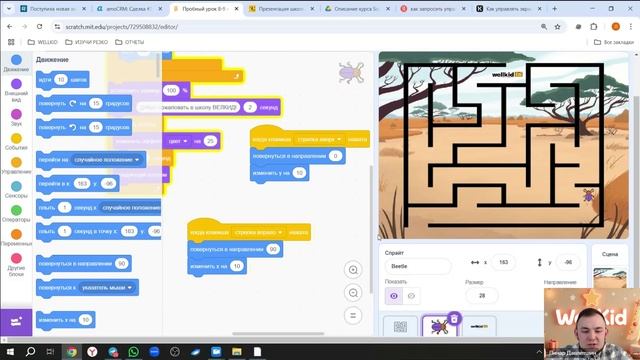This screenshot has height=360, width=640.
Task: Open Windows Start menu
Action: point(10,351)
